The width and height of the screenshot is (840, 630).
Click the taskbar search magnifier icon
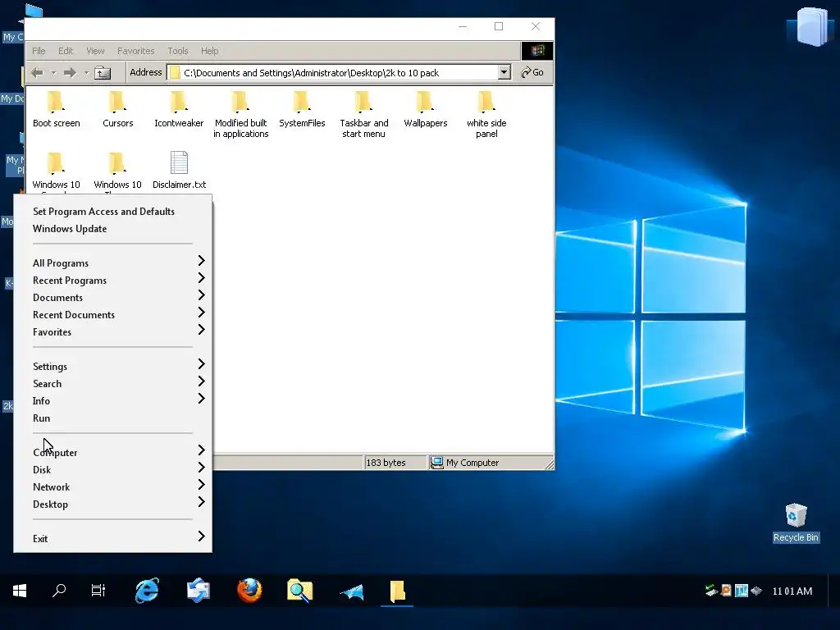59,591
